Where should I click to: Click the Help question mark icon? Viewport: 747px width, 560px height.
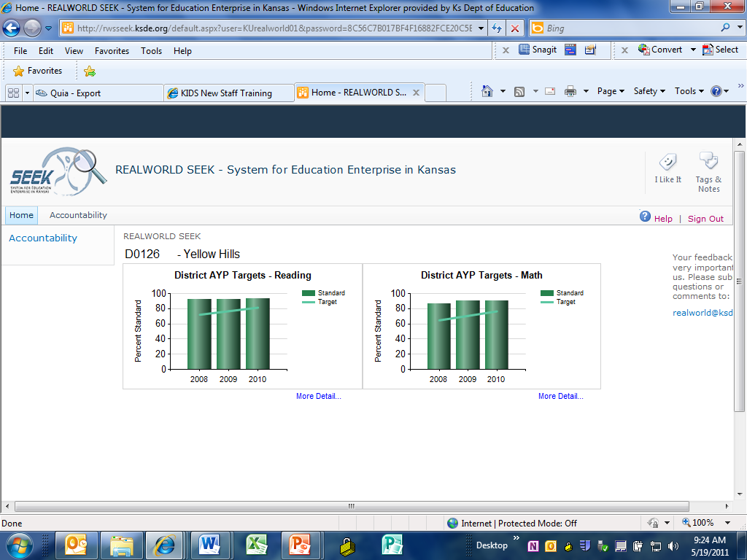(x=645, y=217)
